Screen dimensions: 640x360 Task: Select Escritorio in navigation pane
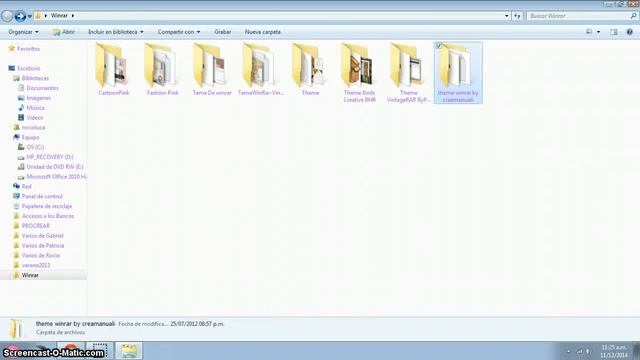tap(29, 68)
